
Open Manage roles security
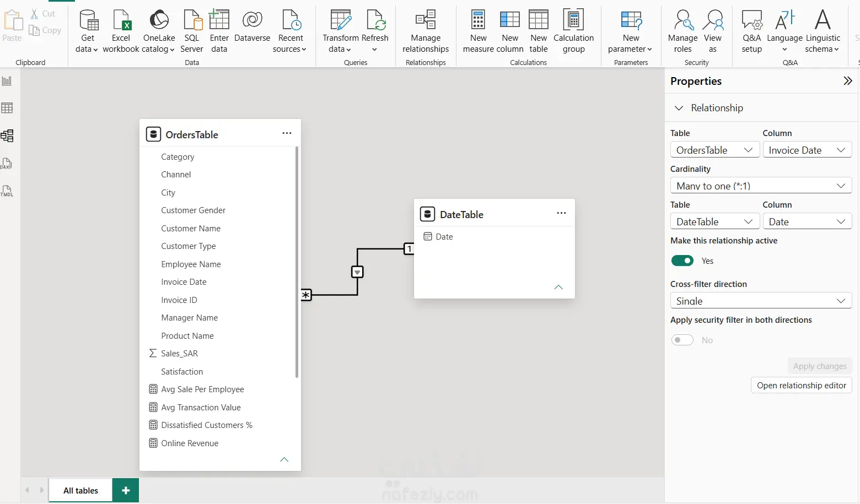[x=682, y=31]
